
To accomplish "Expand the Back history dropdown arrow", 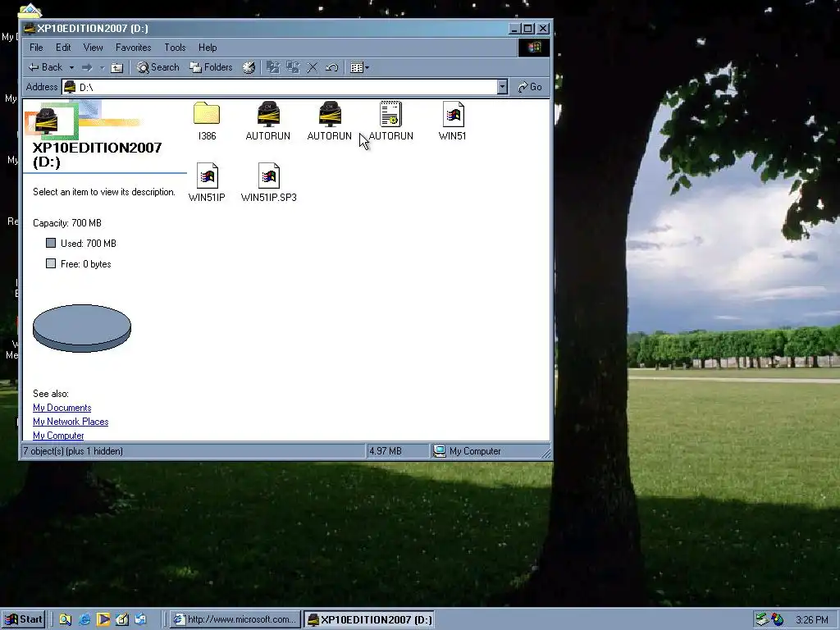I will (71, 68).
